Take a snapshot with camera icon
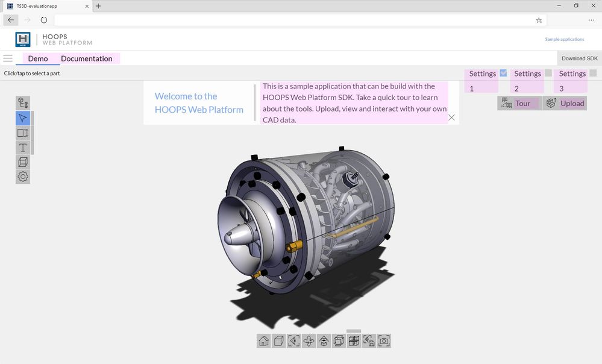This screenshot has height=364, width=602. 383,340
